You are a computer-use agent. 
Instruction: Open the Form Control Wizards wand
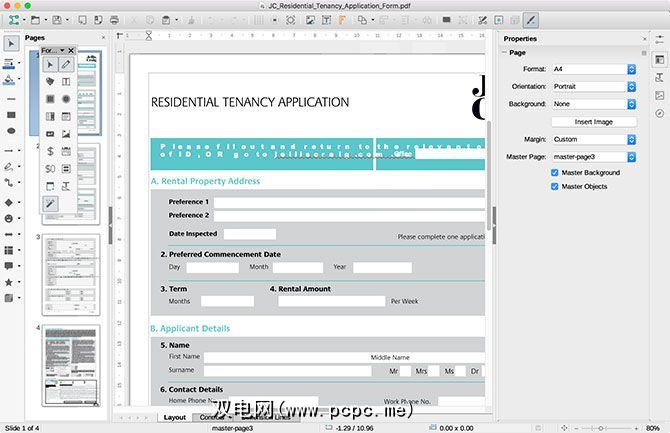pos(50,203)
